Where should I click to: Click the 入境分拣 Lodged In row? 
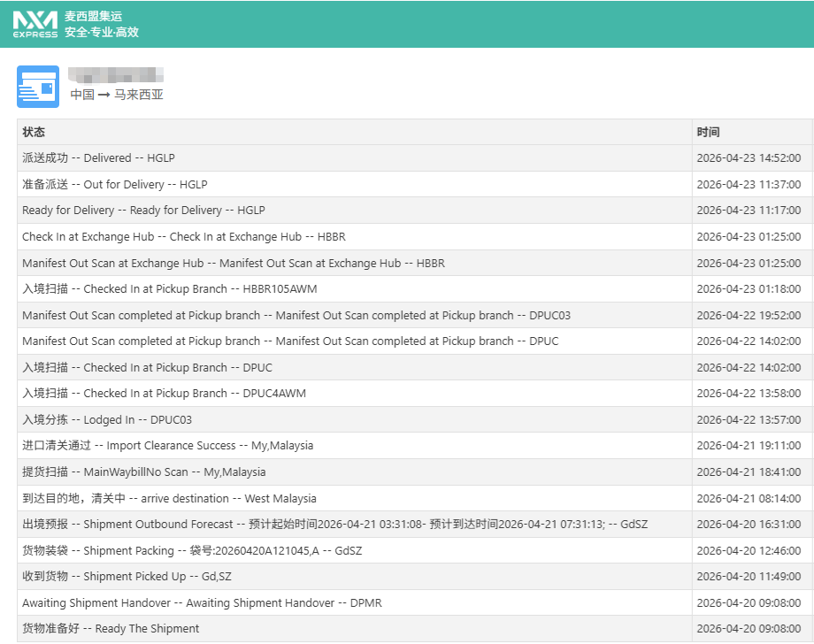click(106, 420)
